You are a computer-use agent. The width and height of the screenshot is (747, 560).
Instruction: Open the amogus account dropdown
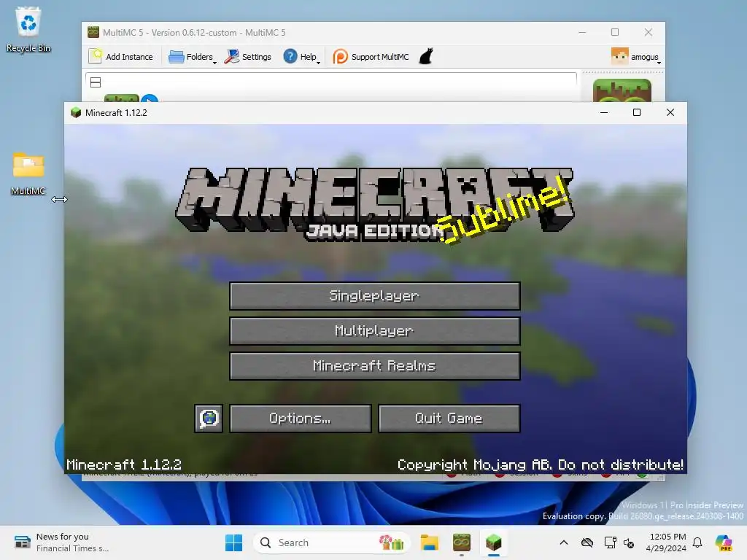636,57
